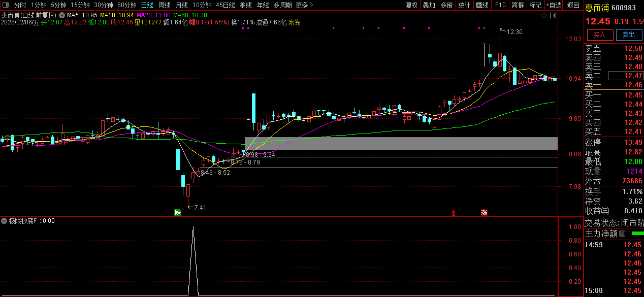Select the 10分钟 period
The width and height of the screenshot is (644, 297).
[x=202, y=5]
